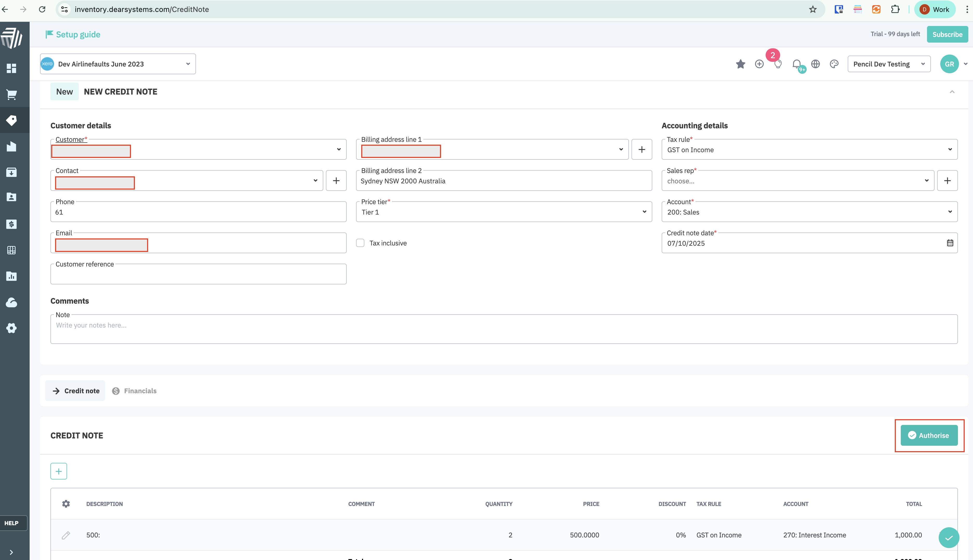Enable the Tax inclusive checkbox

point(360,243)
